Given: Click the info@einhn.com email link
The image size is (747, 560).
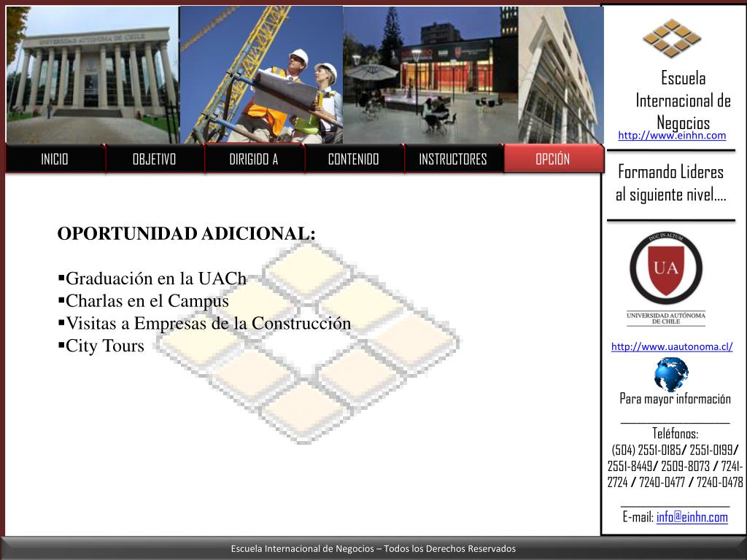Looking at the screenshot, I should (x=692, y=517).
